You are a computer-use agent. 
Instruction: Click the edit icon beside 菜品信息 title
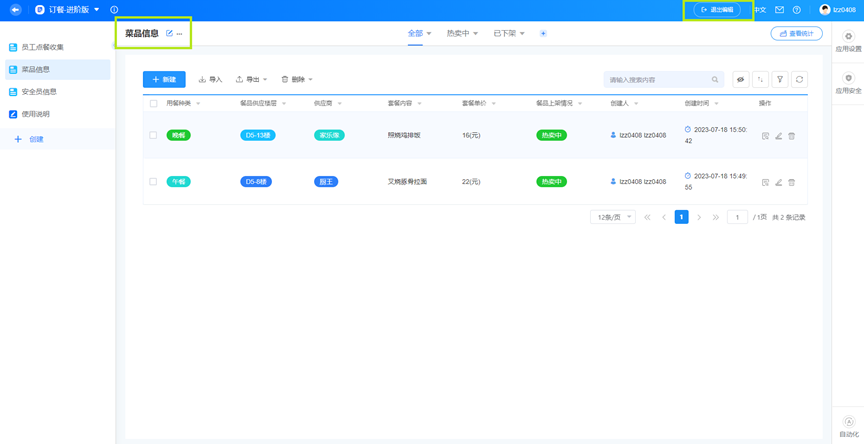169,34
